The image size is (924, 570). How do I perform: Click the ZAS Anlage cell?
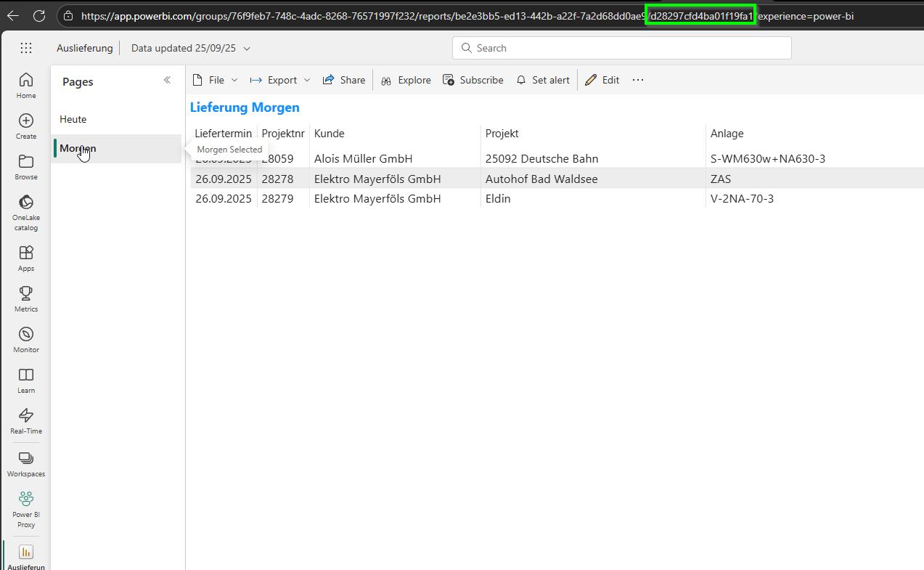(x=721, y=179)
